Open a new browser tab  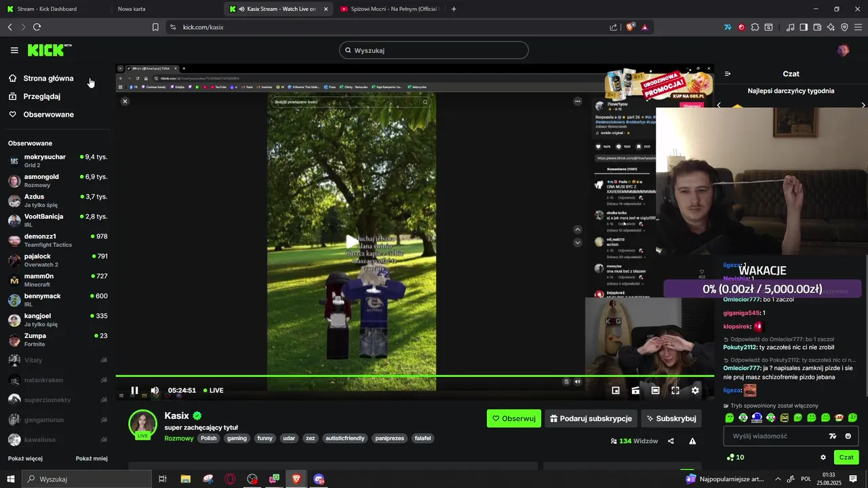coord(454,9)
